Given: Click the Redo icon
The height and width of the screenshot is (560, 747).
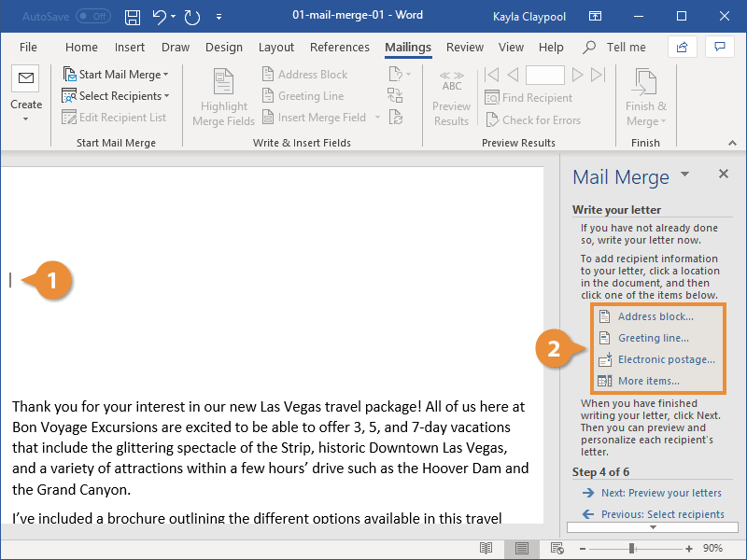Looking at the screenshot, I should tap(191, 16).
